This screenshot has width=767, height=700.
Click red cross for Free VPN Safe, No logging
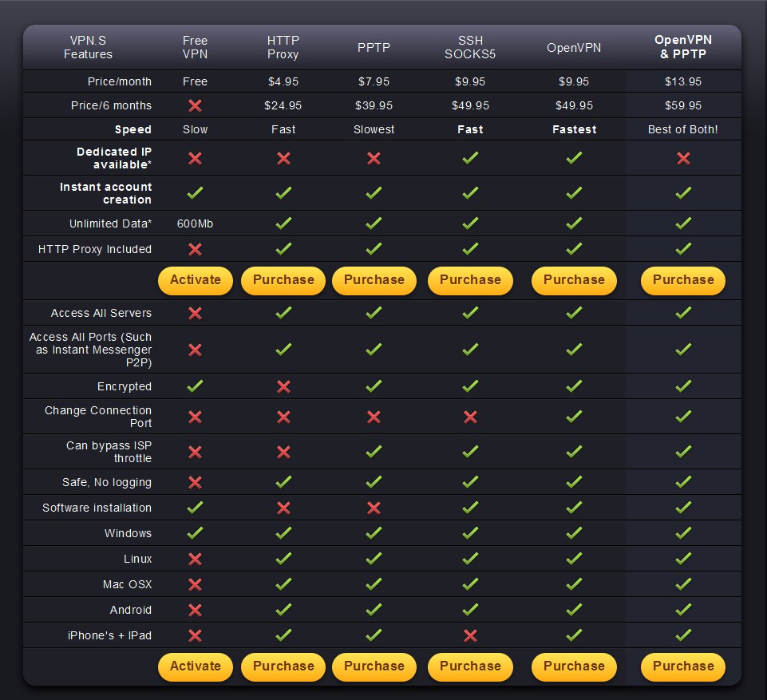click(x=196, y=483)
